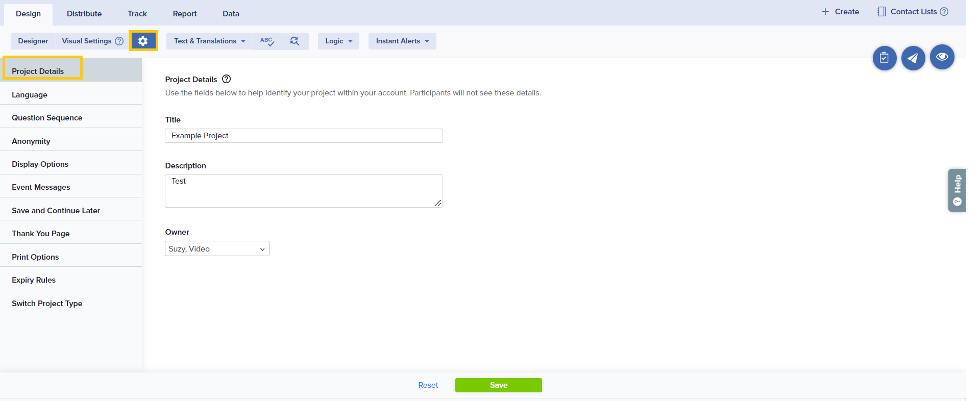Click the green Save button

(498, 385)
